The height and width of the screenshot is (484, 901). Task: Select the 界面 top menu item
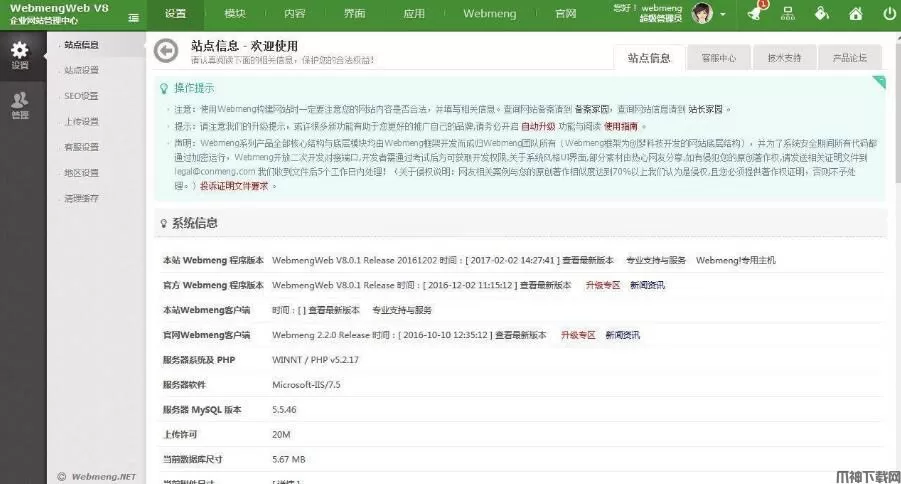click(x=355, y=14)
